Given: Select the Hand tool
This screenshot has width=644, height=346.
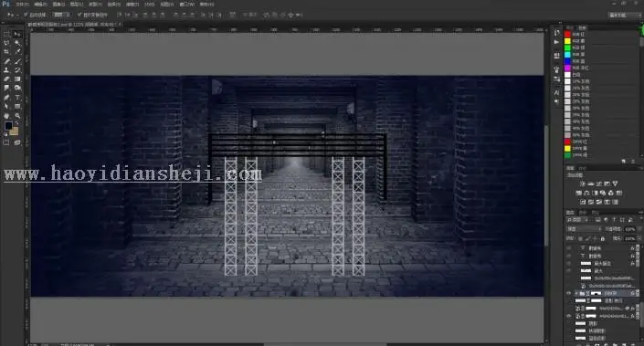Looking at the screenshot, I should tap(6, 115).
